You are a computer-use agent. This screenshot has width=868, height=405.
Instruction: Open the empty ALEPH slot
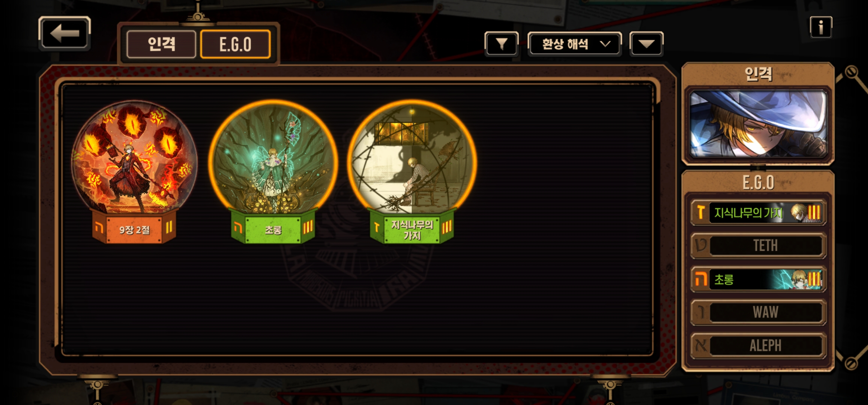(x=758, y=345)
